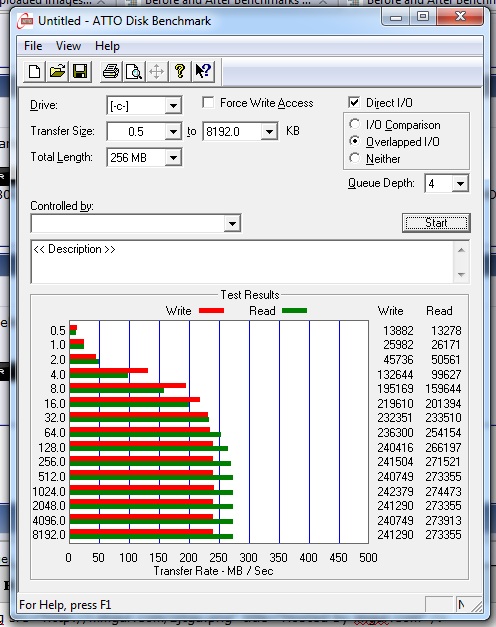Image resolution: width=496 pixels, height=627 pixels.
Task: Open the Drive dropdown
Action: click(173, 106)
